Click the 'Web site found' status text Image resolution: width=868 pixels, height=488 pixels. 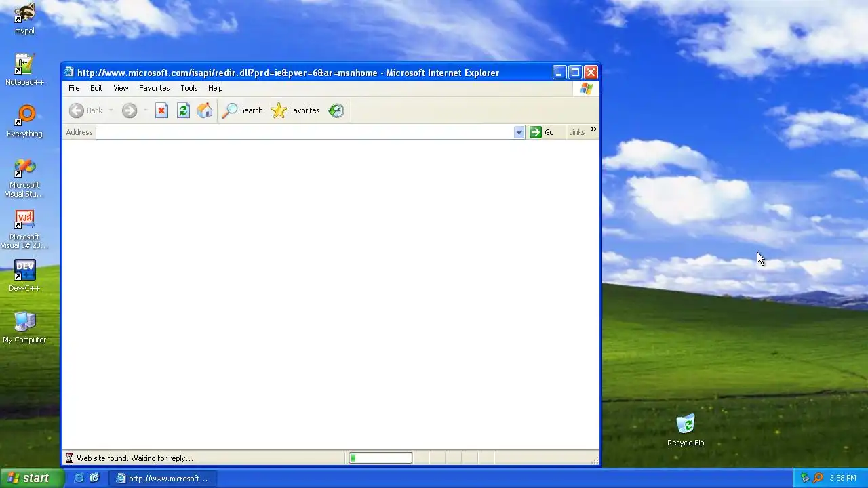(135, 458)
